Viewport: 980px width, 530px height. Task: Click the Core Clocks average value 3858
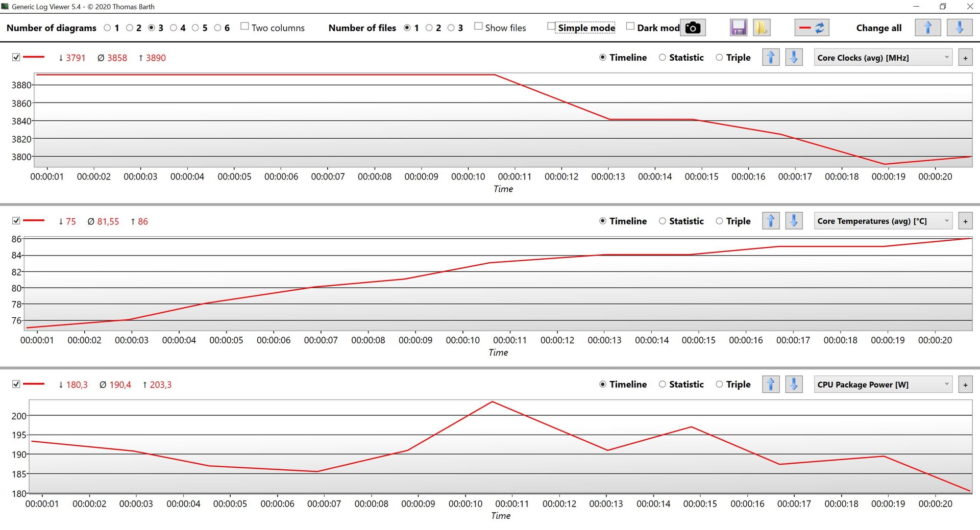[117, 58]
